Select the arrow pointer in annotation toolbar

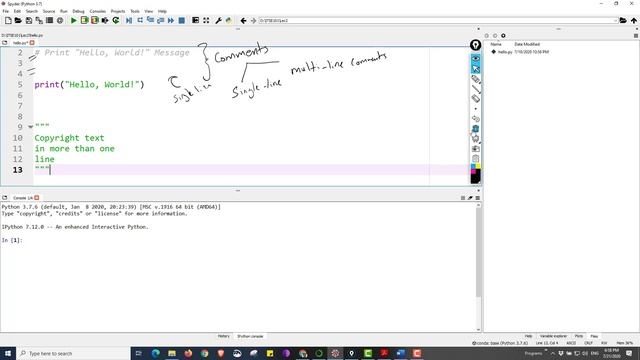click(x=476, y=69)
